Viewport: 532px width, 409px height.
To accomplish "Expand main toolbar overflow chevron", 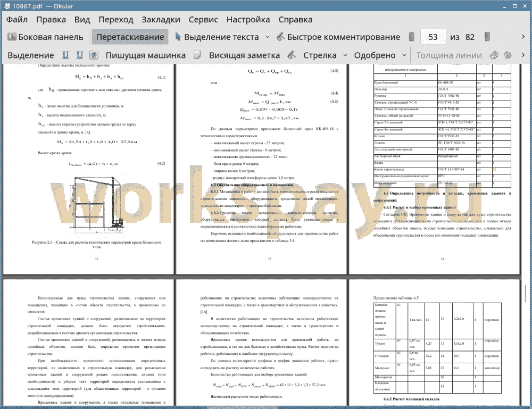I will tap(523, 37).
